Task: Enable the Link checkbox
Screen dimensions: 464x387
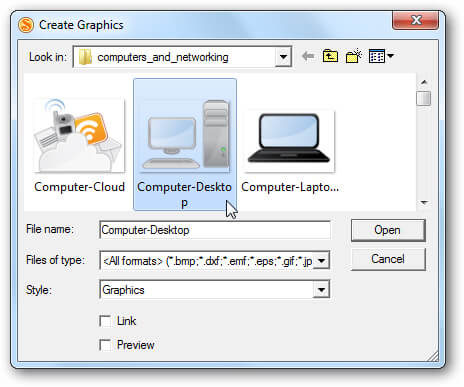Action: point(105,321)
